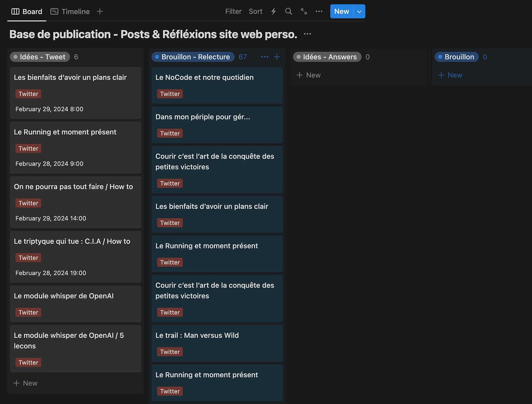Open Brouillon - Relecture column three-dot menu
Screen dimensions: 532x404
265,57
